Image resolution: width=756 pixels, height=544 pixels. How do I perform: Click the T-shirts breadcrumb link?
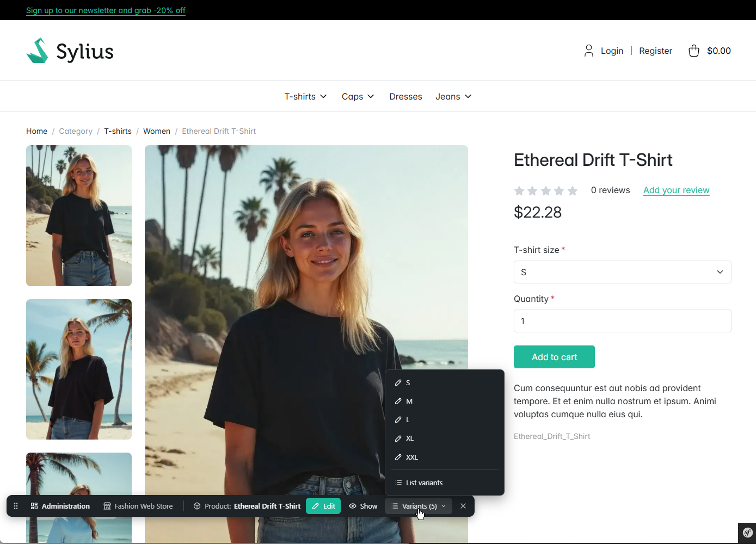(118, 131)
